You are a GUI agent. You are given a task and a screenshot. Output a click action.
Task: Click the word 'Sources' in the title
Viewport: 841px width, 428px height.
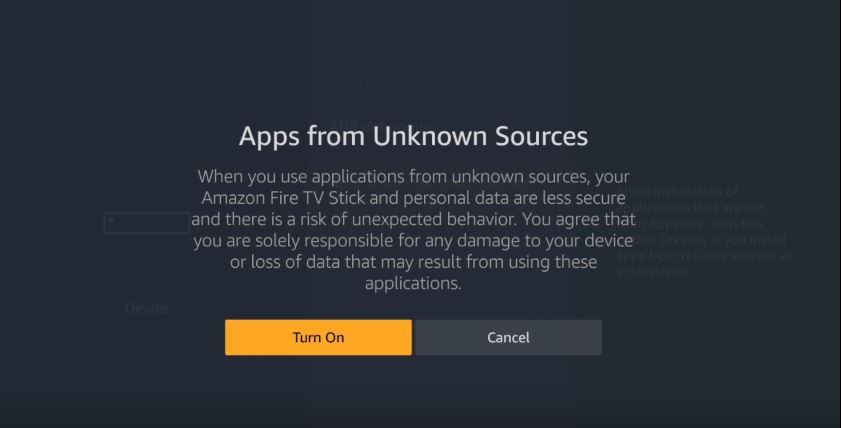[x=541, y=136]
